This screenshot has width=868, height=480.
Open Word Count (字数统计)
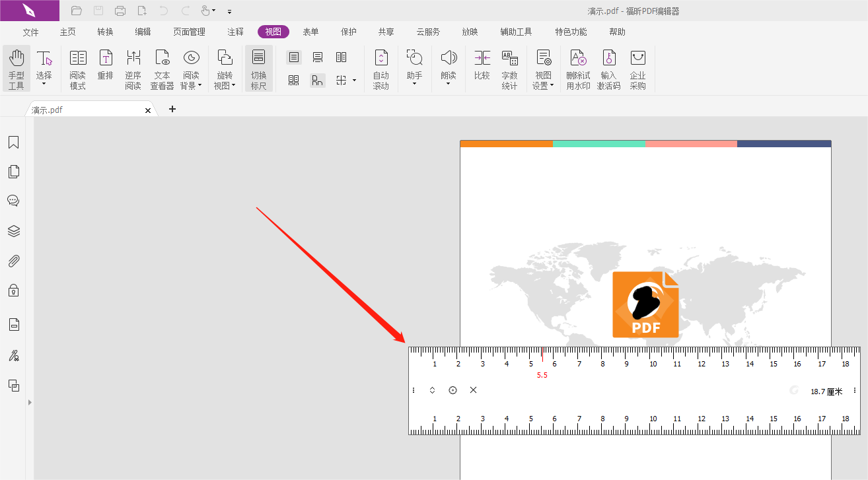(x=509, y=69)
